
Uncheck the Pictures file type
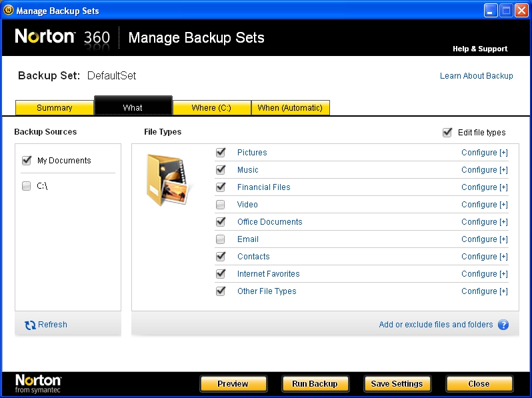click(x=221, y=153)
